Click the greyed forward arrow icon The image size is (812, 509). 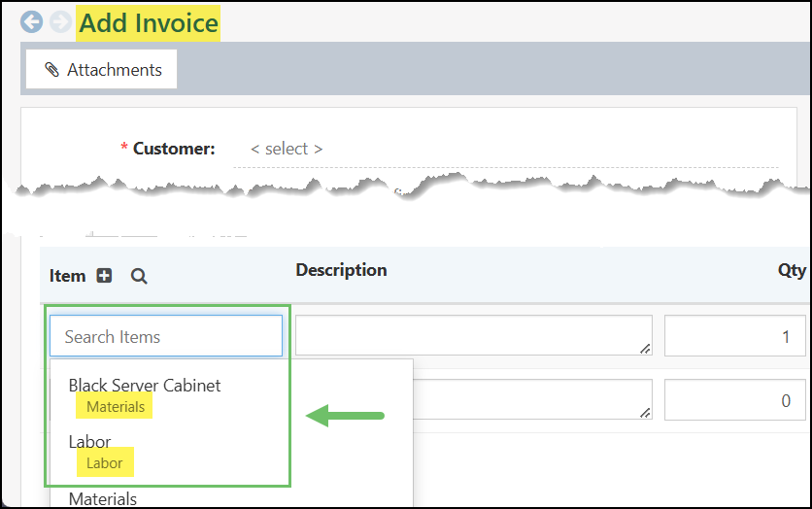pos(60,22)
